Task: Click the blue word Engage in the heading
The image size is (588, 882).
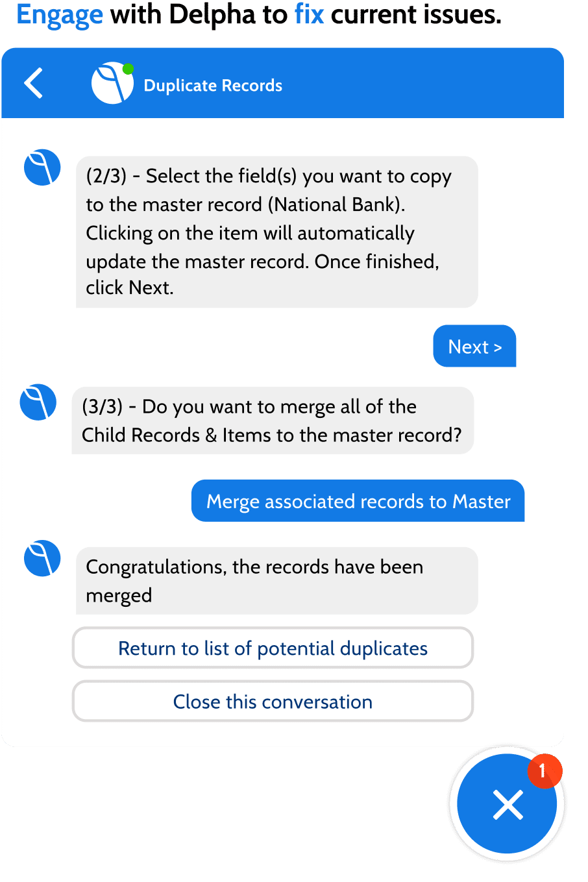Action: click(x=60, y=14)
